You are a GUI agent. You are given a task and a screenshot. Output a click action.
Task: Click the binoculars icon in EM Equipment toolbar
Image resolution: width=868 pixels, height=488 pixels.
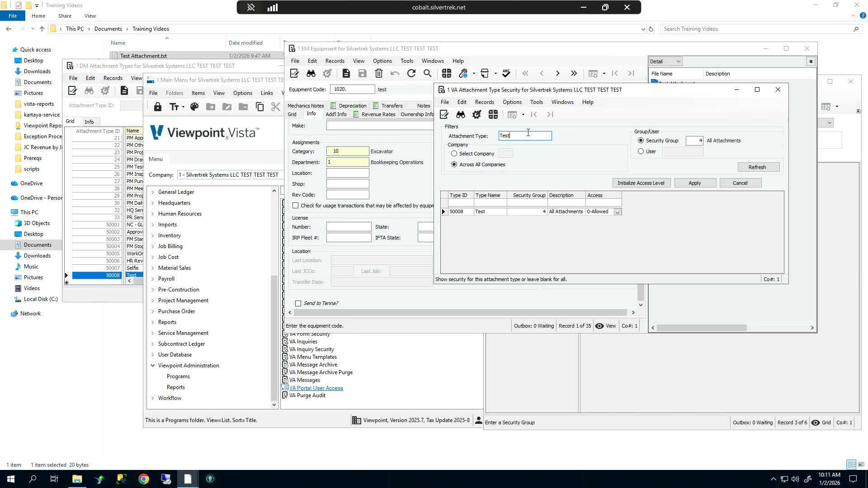(311, 73)
